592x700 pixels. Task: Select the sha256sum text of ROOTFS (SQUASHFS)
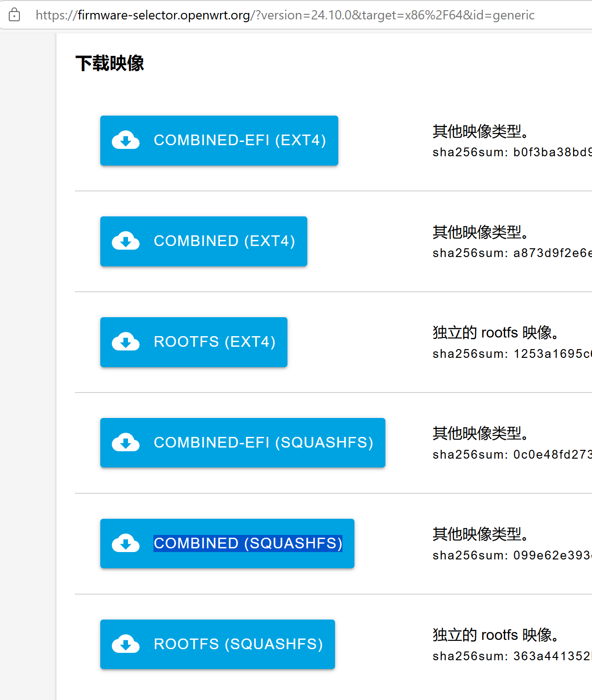(508, 656)
